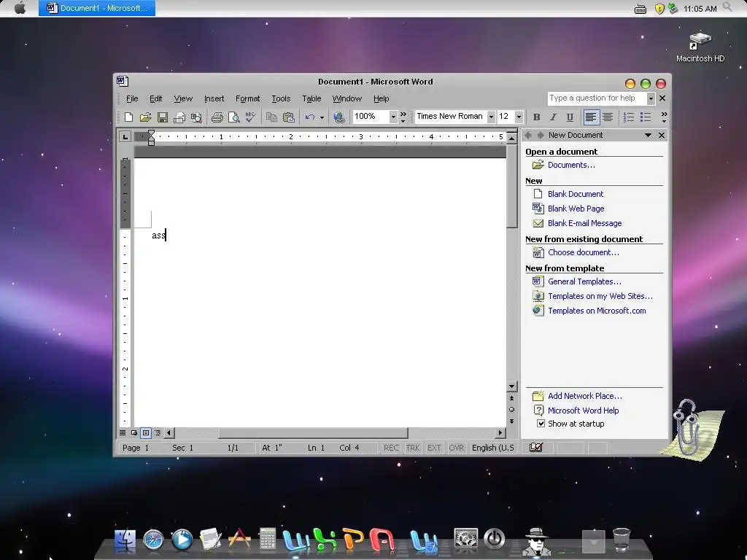Toggle Italic formatting
The height and width of the screenshot is (560, 747).
click(553, 117)
